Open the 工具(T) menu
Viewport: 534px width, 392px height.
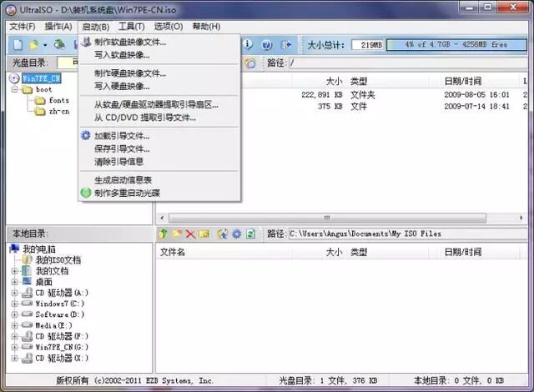(132, 27)
